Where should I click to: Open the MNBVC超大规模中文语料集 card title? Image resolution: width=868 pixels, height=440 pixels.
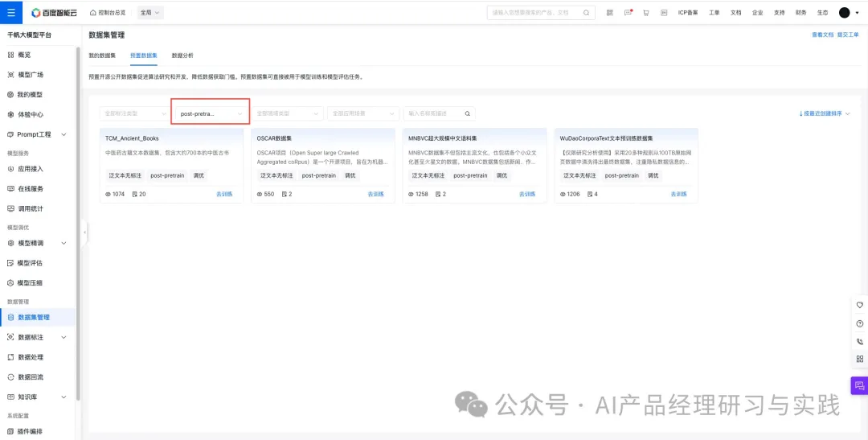click(x=443, y=138)
